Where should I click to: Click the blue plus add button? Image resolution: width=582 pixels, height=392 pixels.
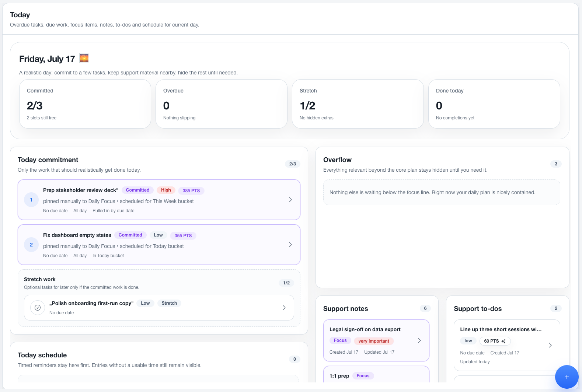coord(567,377)
